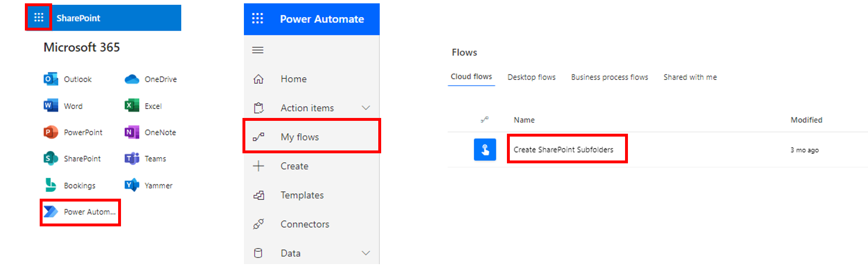Open the Shared with me tab
The height and width of the screenshot is (277, 868).
click(x=690, y=77)
